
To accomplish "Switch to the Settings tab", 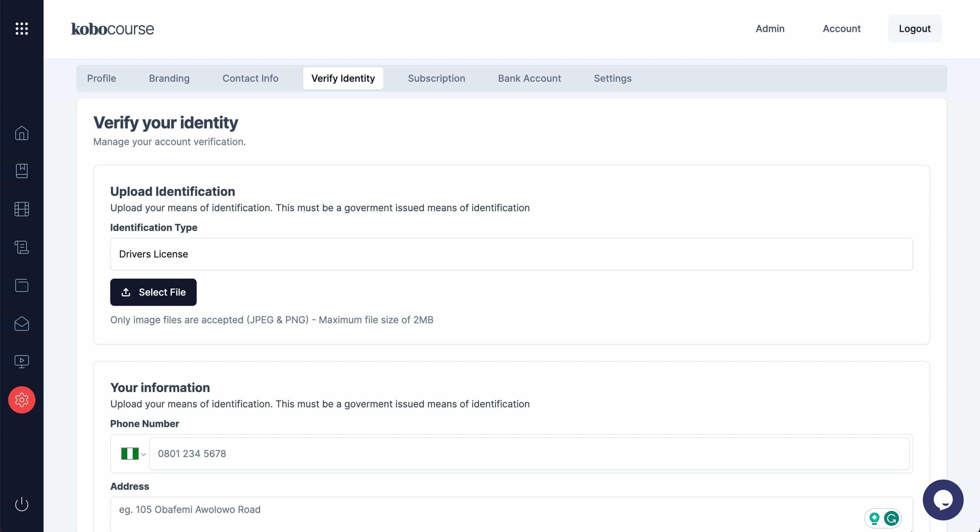I will (x=612, y=78).
